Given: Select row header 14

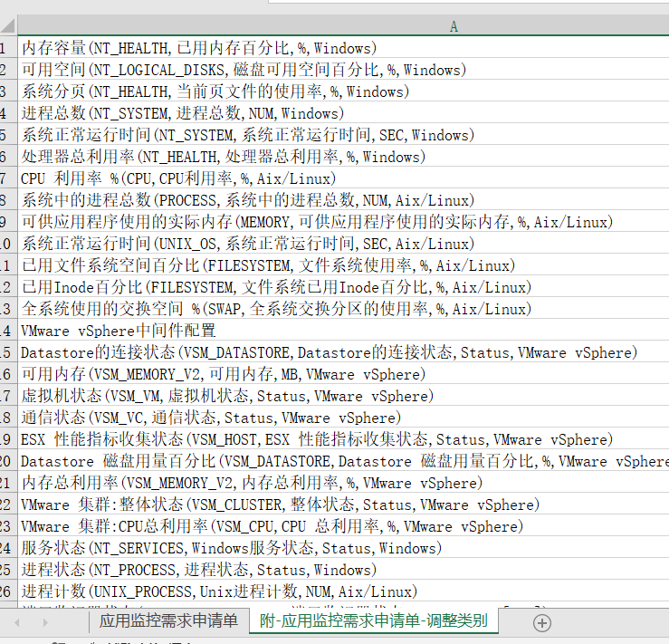Looking at the screenshot, I should pyautogui.click(x=8, y=331).
